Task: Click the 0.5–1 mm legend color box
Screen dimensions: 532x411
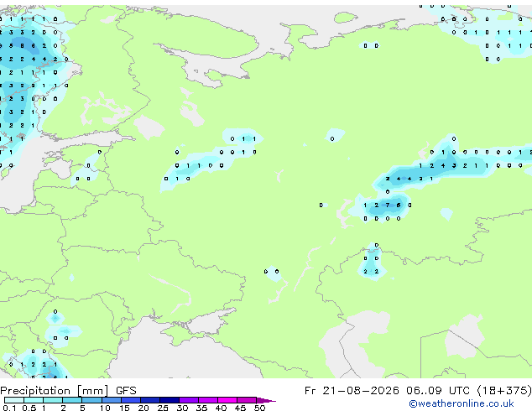Action: point(34,400)
